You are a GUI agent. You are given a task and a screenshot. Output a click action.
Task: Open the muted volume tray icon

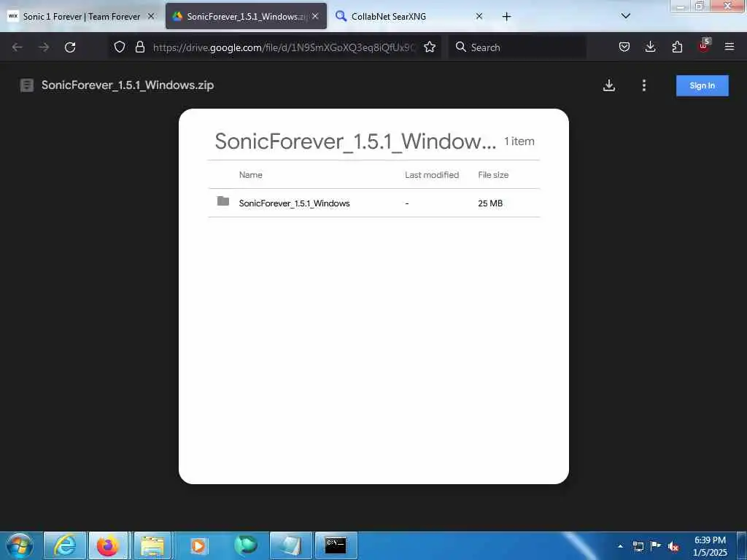(x=673, y=546)
